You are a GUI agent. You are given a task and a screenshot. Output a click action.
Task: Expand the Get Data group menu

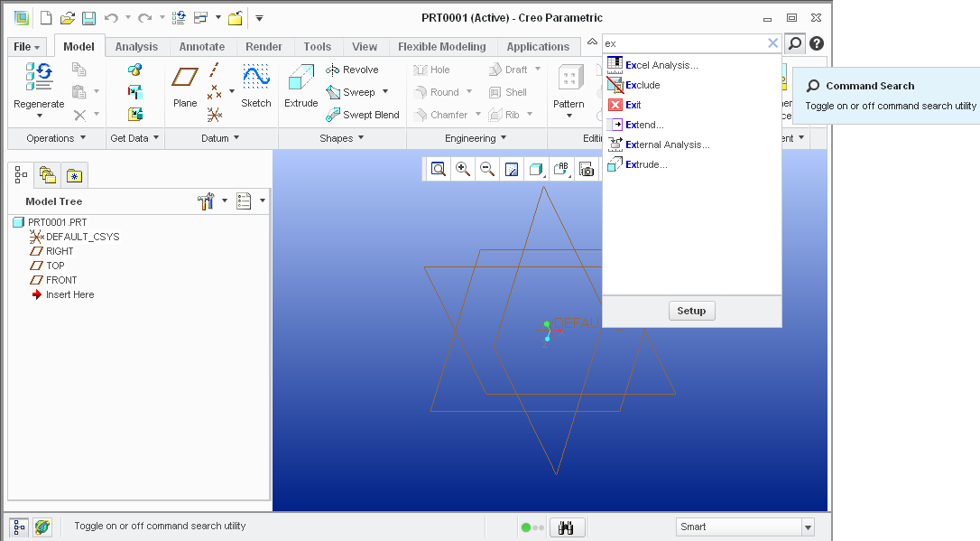[134, 138]
